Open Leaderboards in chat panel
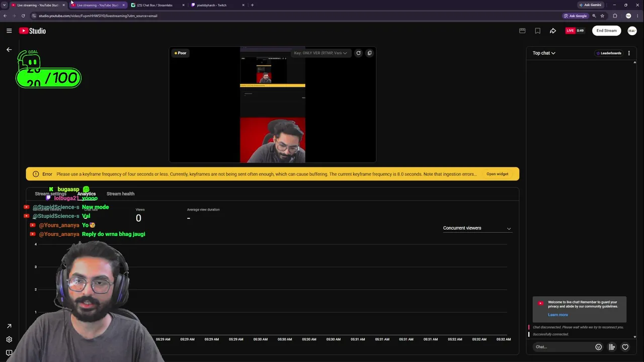The height and width of the screenshot is (362, 644). (609, 53)
